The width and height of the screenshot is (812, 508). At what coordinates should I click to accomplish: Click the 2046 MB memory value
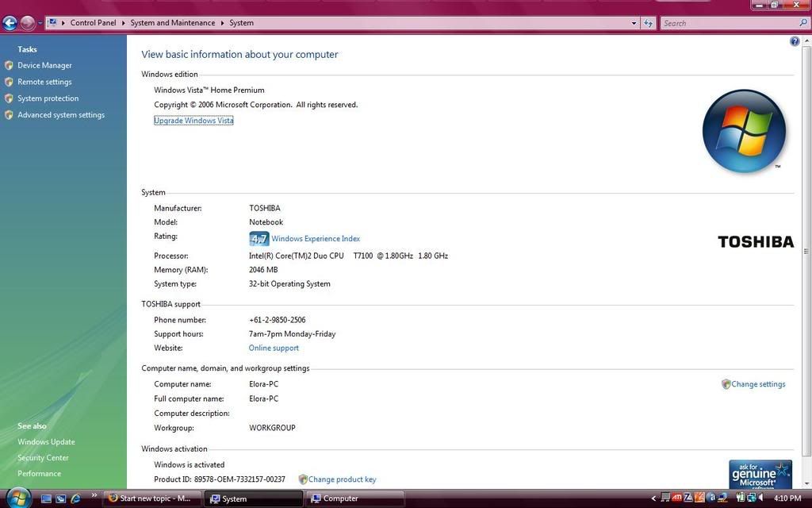pos(263,270)
